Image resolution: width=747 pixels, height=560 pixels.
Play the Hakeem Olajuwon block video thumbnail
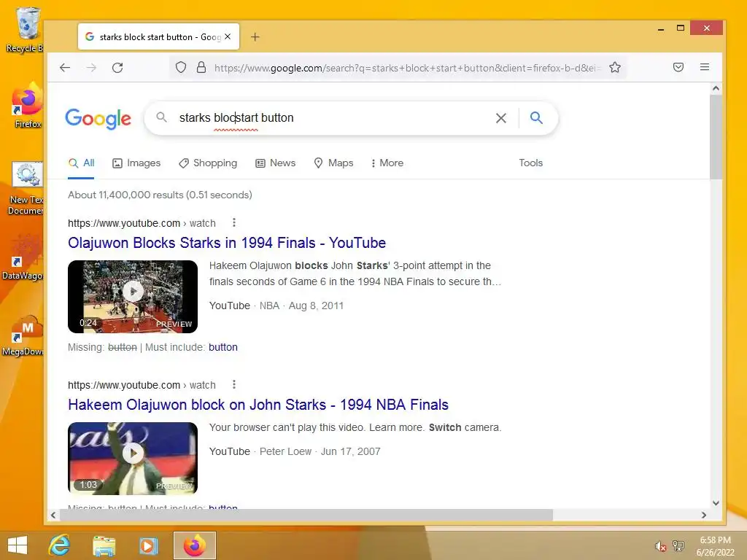point(133,459)
